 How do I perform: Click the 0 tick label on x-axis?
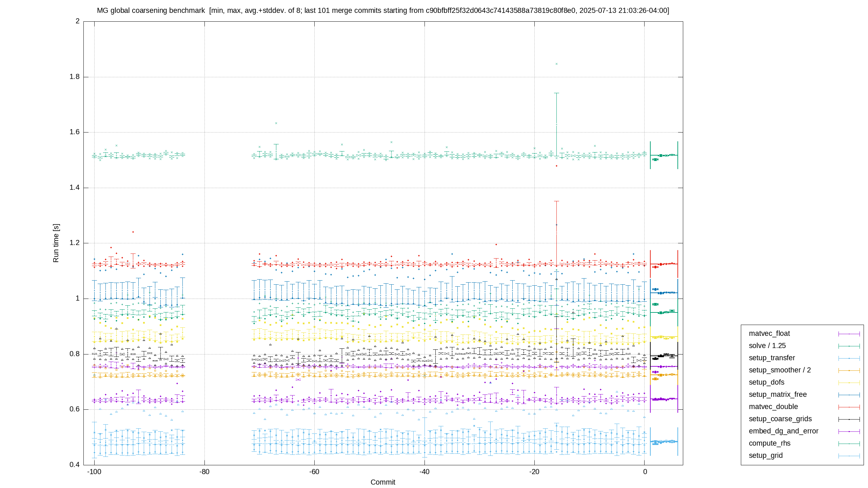coord(645,472)
